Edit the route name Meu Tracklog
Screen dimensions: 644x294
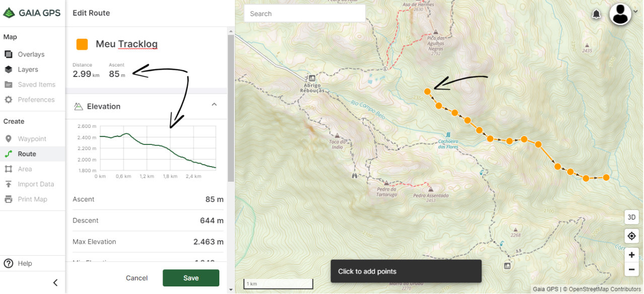pyautogui.click(x=126, y=44)
